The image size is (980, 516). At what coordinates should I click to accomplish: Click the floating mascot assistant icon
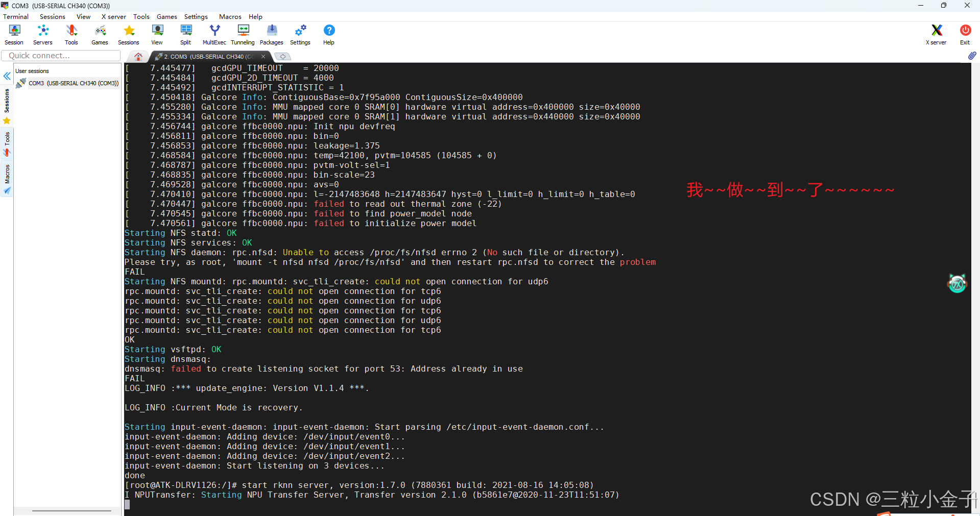click(957, 283)
